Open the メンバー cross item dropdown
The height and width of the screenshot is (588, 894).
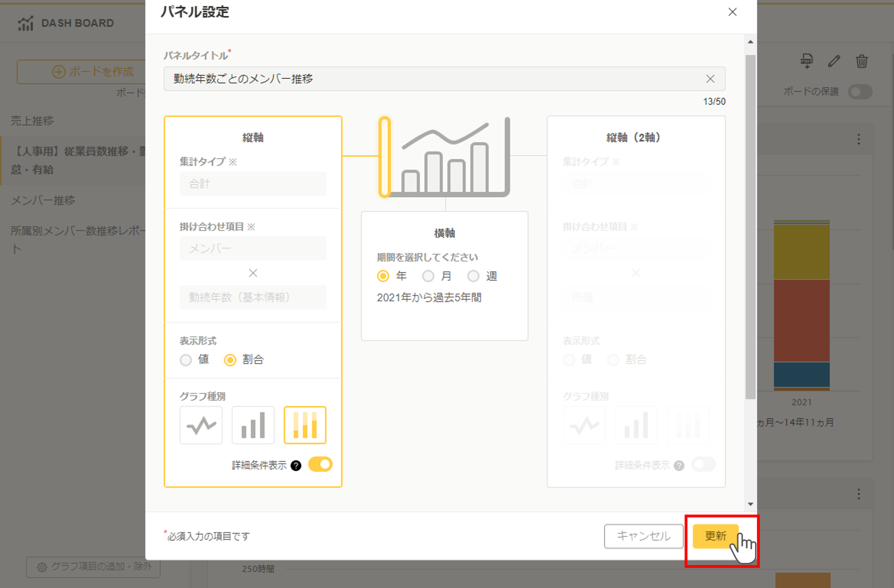pyautogui.click(x=253, y=248)
